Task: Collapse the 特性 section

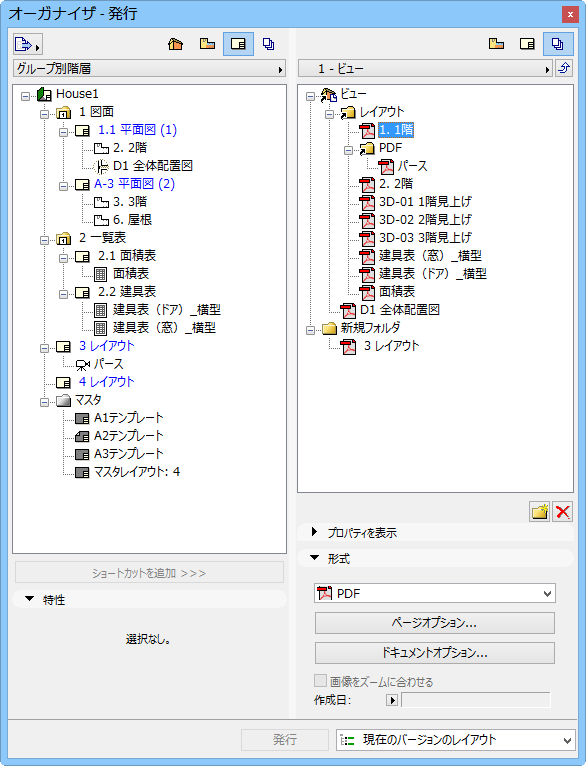Action: point(30,599)
